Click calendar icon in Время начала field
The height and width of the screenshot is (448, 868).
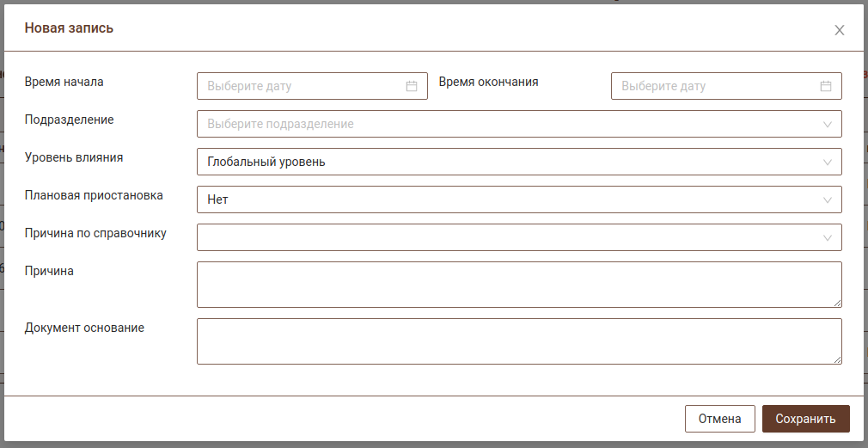click(x=412, y=86)
